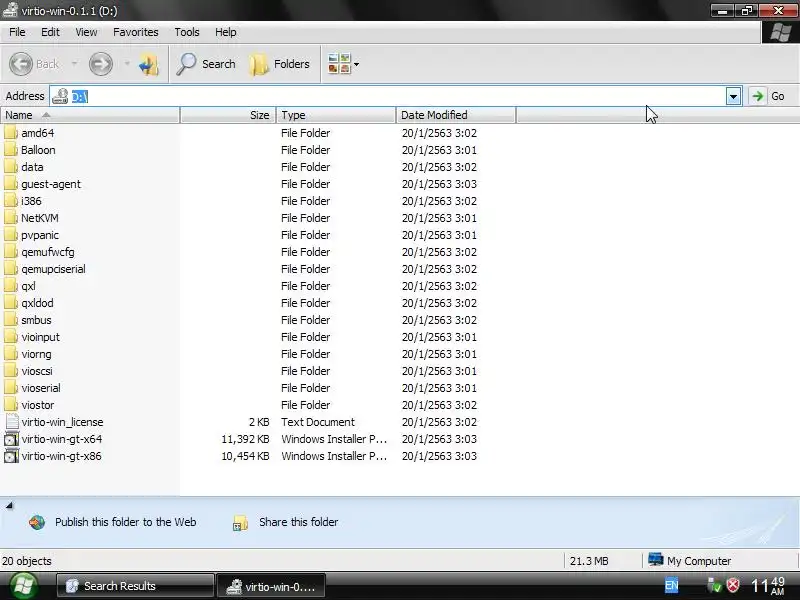Click the taskbar clock
800x600 pixels.
[x=768, y=586]
